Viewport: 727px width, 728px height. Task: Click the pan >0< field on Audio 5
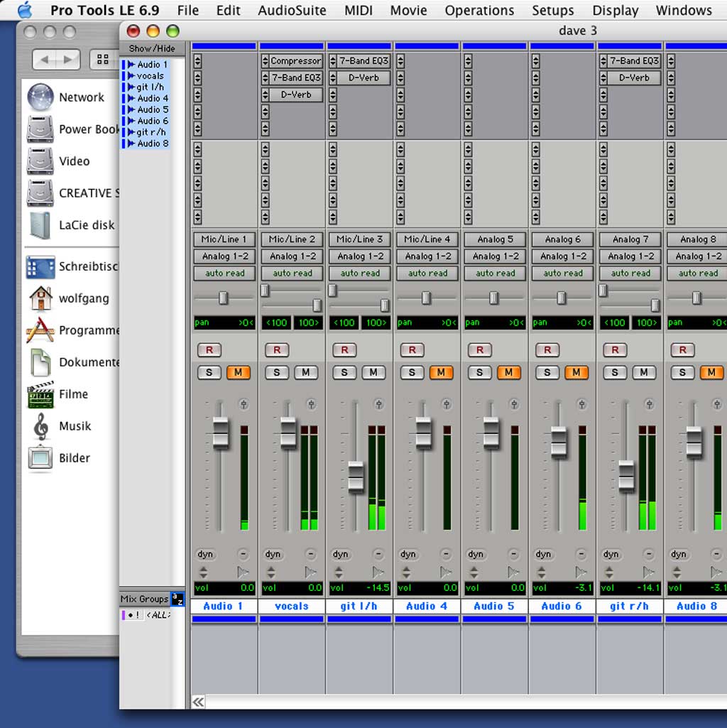click(x=495, y=322)
